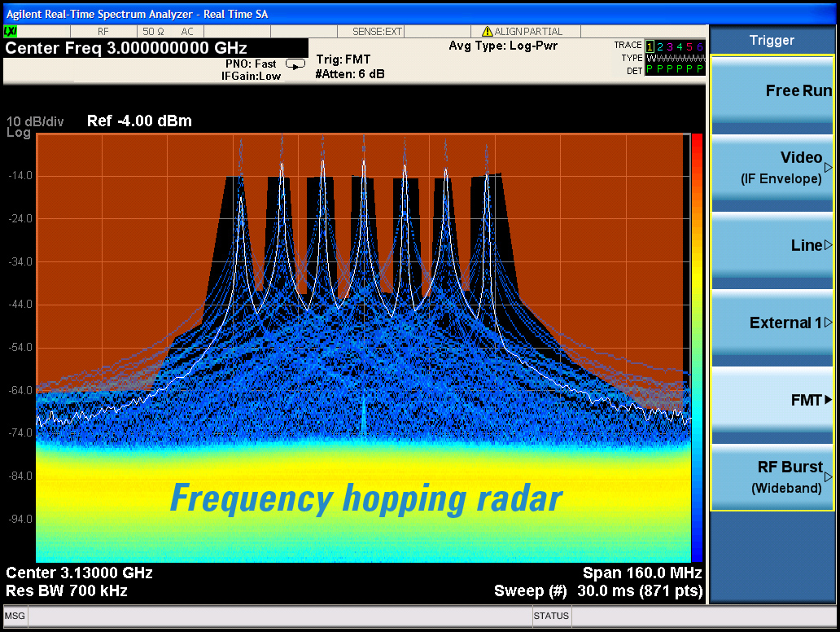Viewport: 840px width, 632px height.
Task: Choose the Video (IF Envelope) trigger softkey
Action: point(772,168)
